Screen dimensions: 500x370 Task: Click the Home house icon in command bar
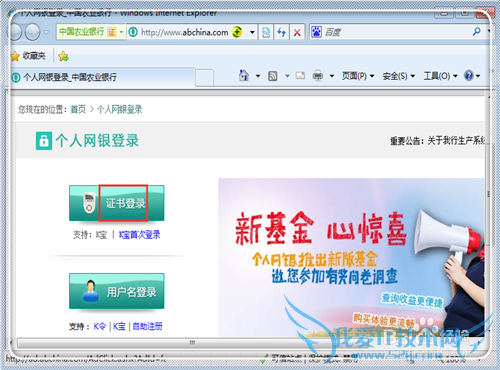(244, 76)
